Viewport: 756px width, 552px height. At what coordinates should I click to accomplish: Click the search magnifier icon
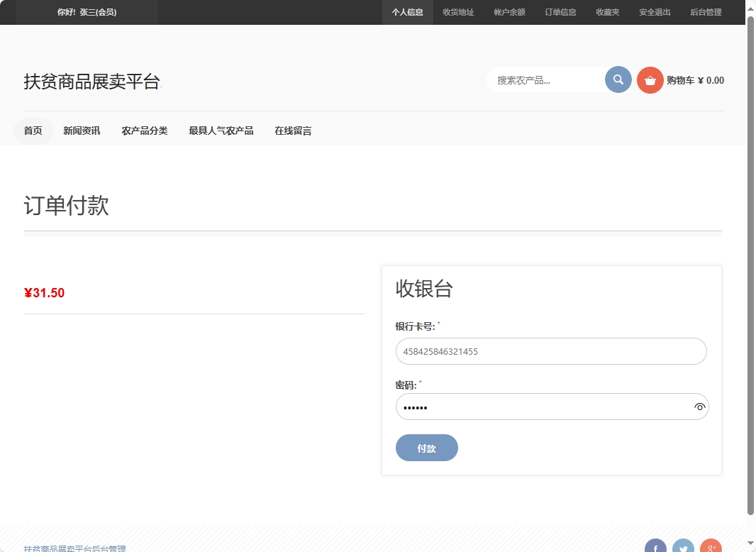click(617, 79)
